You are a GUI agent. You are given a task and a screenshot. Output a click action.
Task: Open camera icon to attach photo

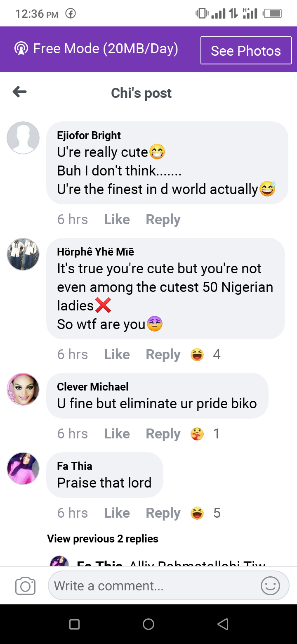click(x=25, y=586)
